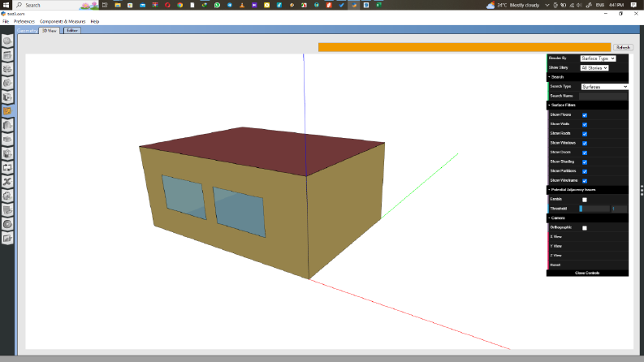Open the Facility tab in the sidebar
Image resolution: width=644 pixels, height=362 pixels.
[x=7, y=125]
